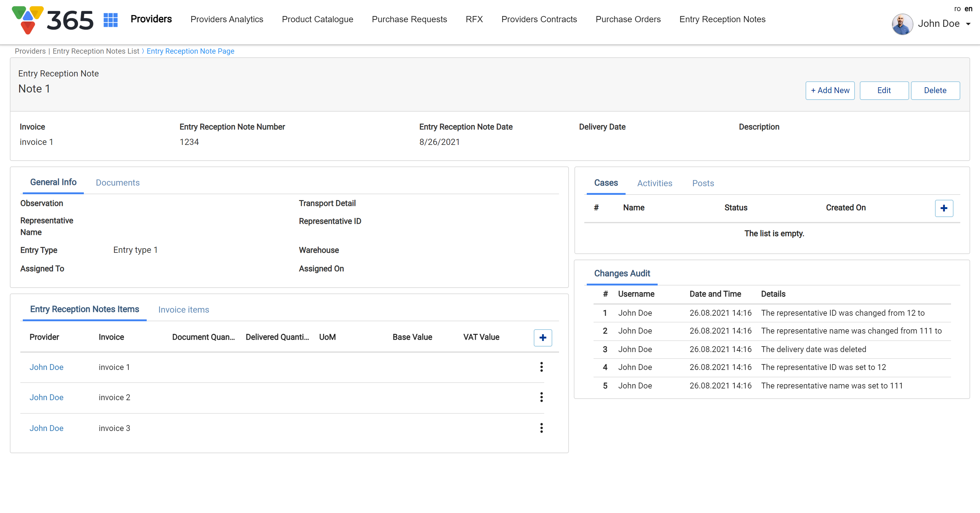This screenshot has height=513, width=980.
Task: Add entry reception note item with plus icon
Action: tap(542, 338)
